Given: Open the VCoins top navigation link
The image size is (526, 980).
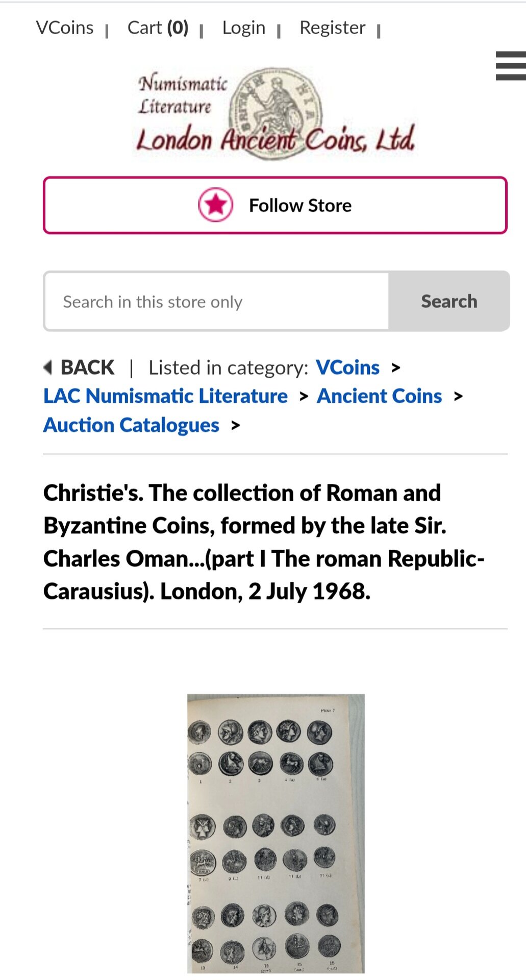Looking at the screenshot, I should coord(65,28).
